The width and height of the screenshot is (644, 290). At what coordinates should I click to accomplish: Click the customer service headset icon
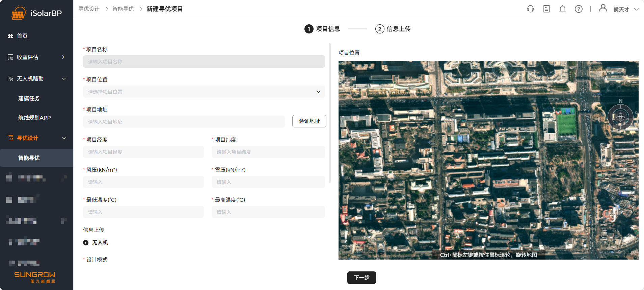point(530,9)
